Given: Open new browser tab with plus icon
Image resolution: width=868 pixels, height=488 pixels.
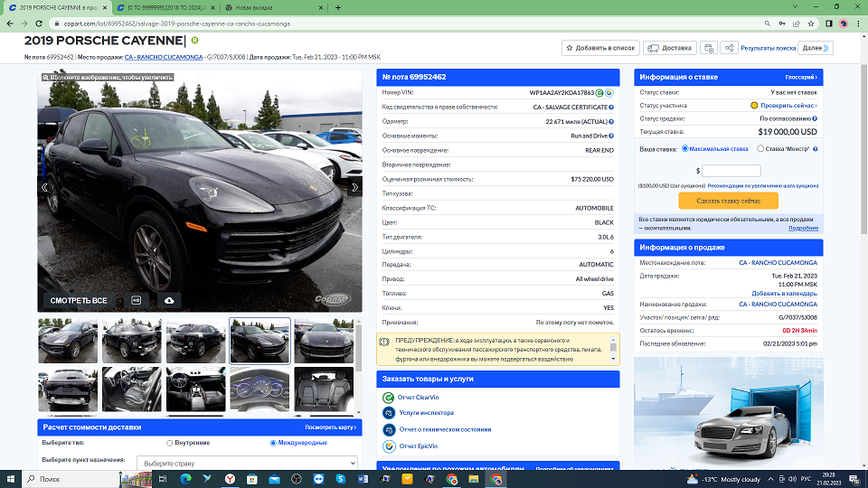Looking at the screenshot, I should click(x=337, y=8).
